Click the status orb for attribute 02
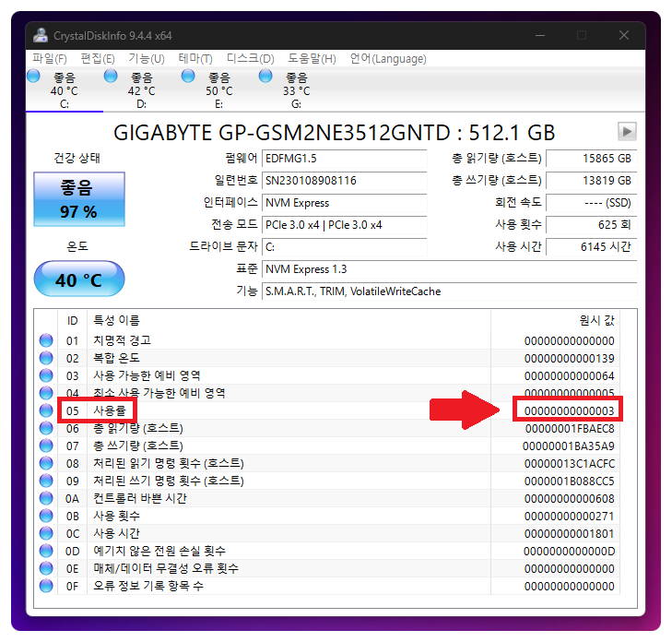The height and width of the screenshot is (642, 672). click(x=46, y=358)
